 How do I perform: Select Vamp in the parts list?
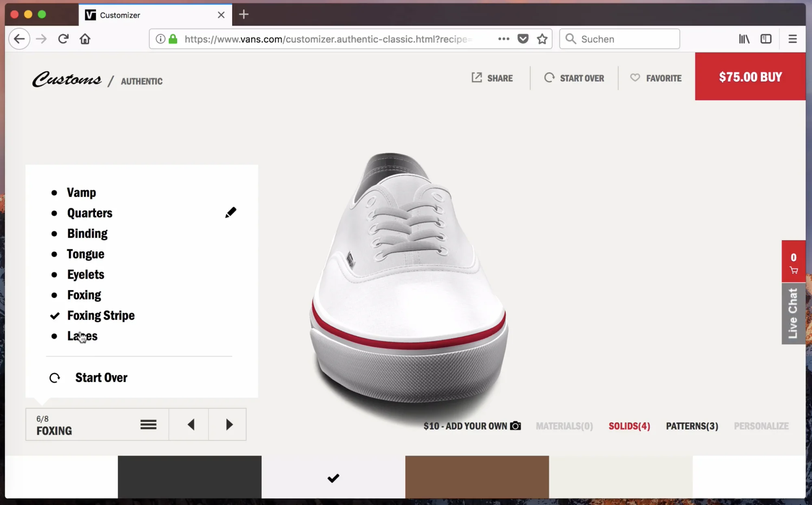[x=82, y=192]
